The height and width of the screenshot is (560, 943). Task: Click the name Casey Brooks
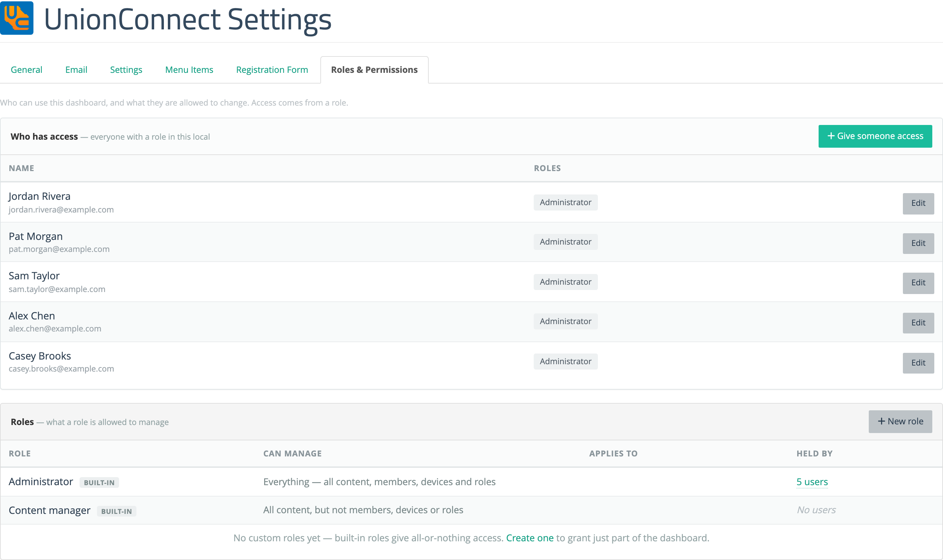(x=40, y=356)
